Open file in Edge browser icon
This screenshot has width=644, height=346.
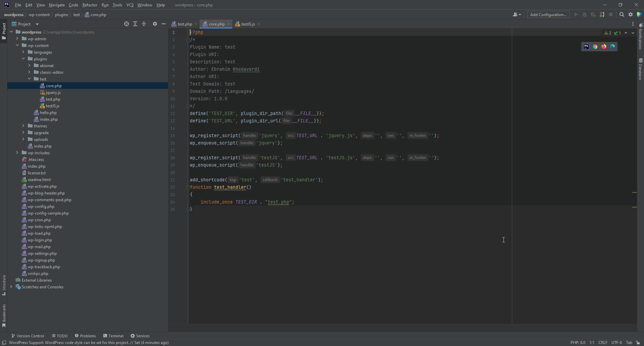pyautogui.click(x=612, y=47)
